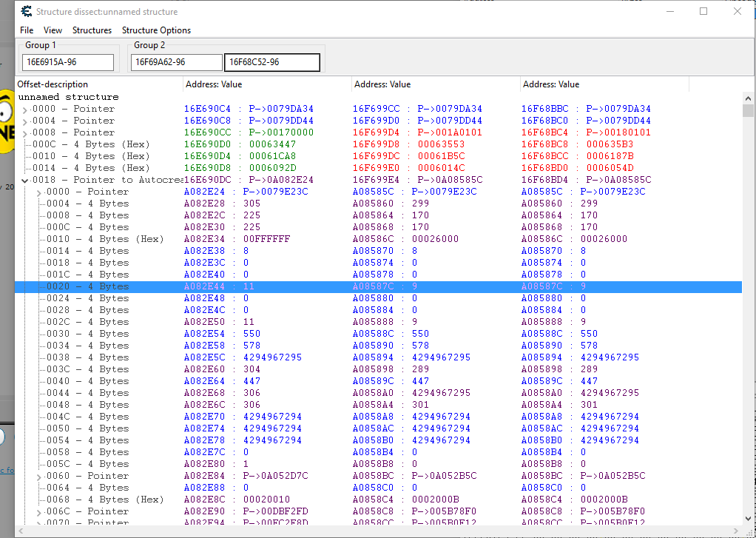Image resolution: width=756 pixels, height=538 pixels.
Task: Click value 305 at address A082E28
Action: (x=252, y=203)
